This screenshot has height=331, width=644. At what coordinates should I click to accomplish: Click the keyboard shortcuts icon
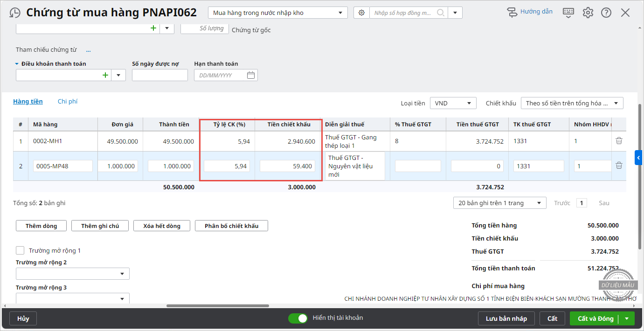pos(568,13)
